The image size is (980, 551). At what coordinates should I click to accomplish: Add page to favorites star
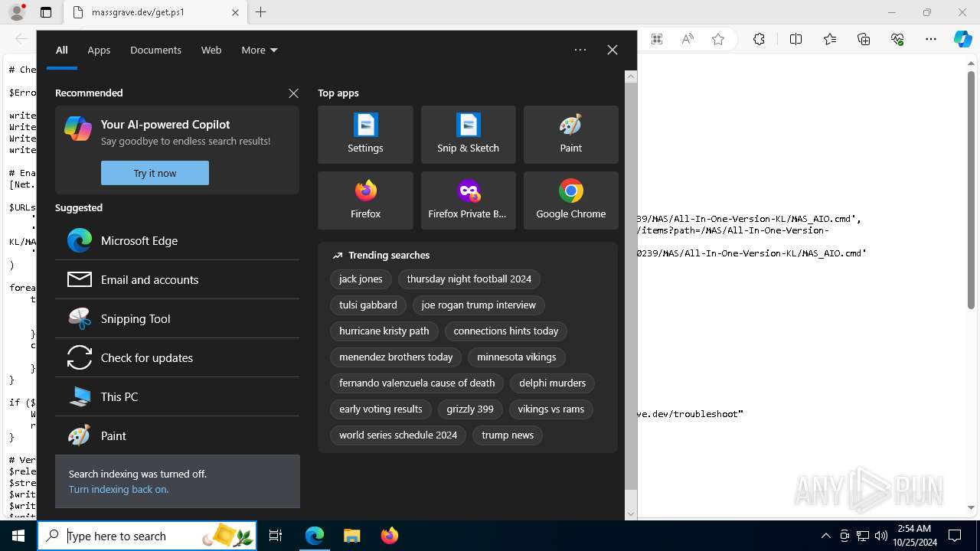718,39
